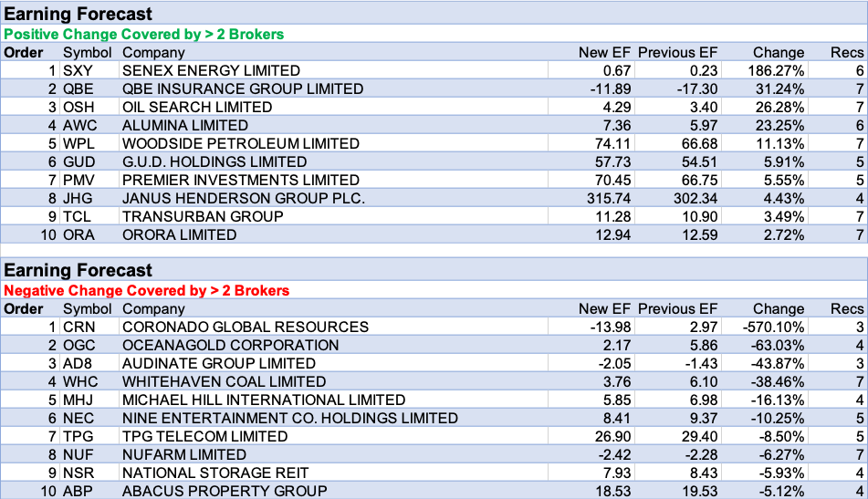The image size is (868, 499).
Task: Click the green Positive Change Covered by > 2 Brokers heading
Action: click(144, 34)
